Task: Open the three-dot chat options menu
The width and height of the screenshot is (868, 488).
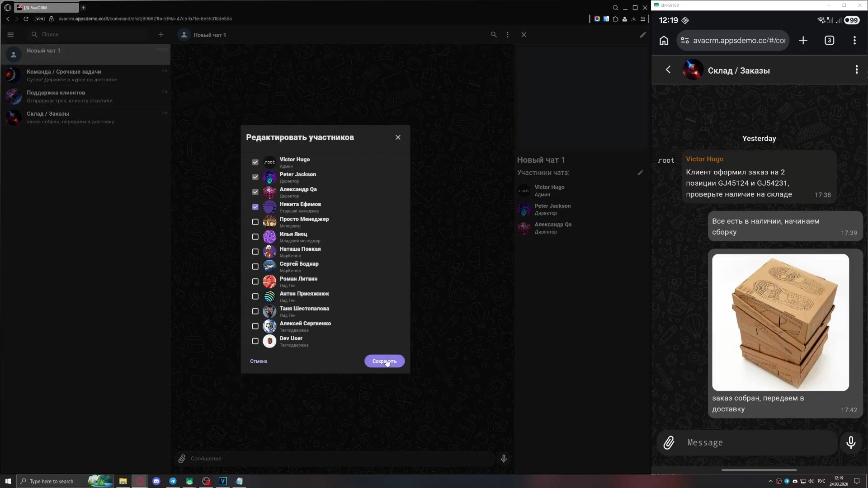Action: [507, 34]
